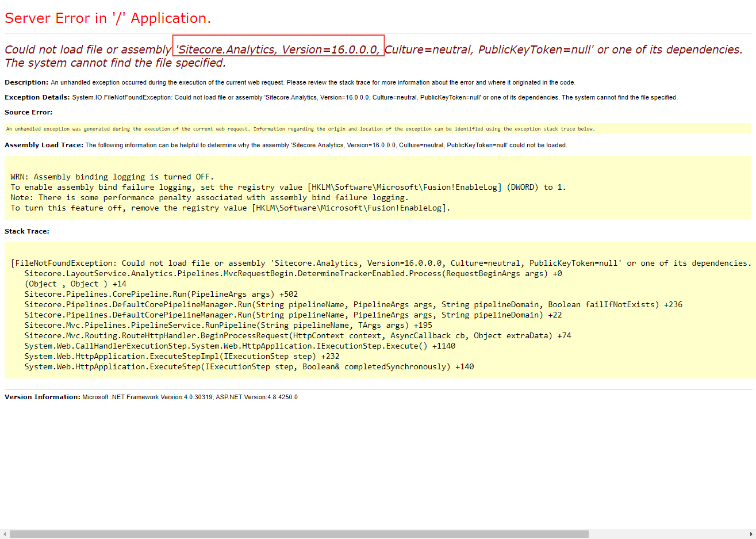This screenshot has width=756, height=539.
Task: Click the "An unhandled exception was generated" source error text
Action: (300, 129)
